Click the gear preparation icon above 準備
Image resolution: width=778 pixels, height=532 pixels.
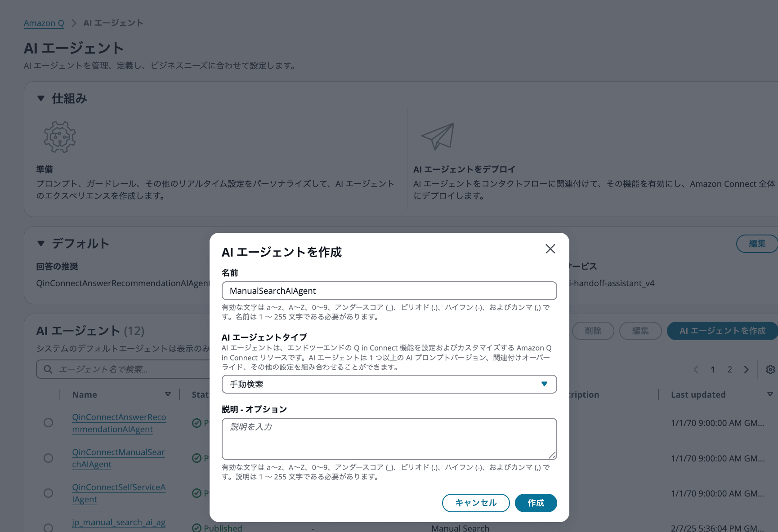pos(60,137)
